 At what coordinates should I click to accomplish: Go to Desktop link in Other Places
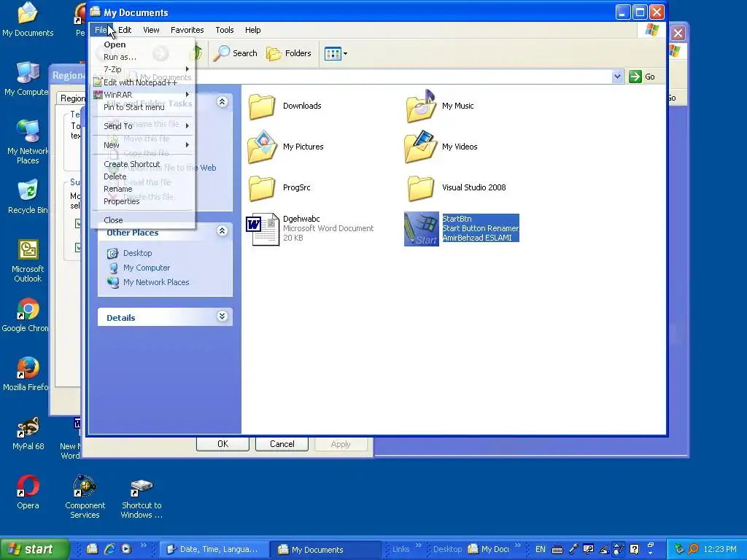(137, 253)
